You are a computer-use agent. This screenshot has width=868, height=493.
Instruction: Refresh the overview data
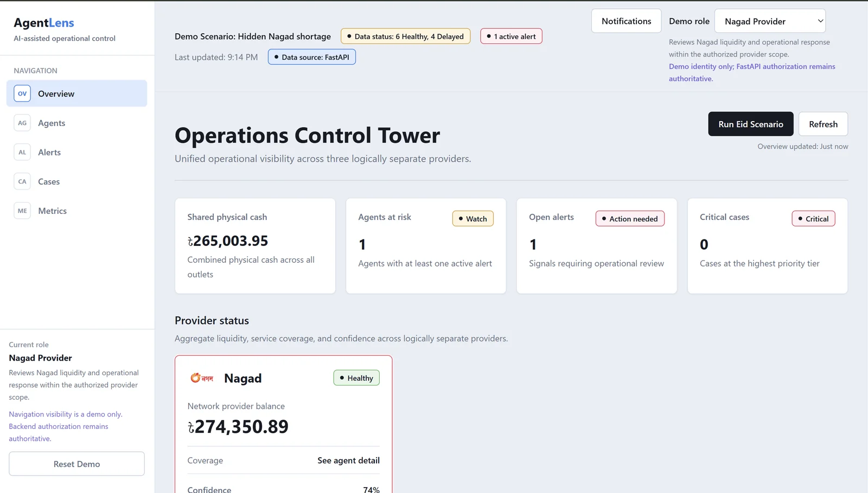pos(823,124)
